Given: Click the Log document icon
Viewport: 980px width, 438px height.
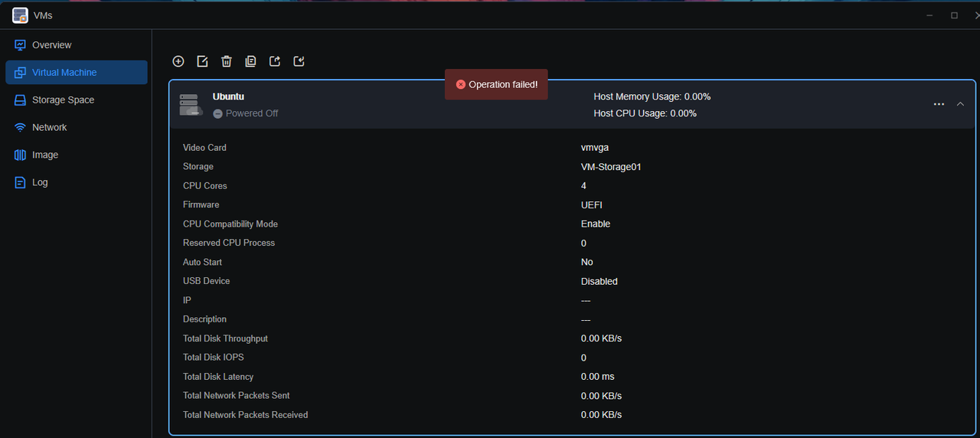Looking at the screenshot, I should (20, 183).
